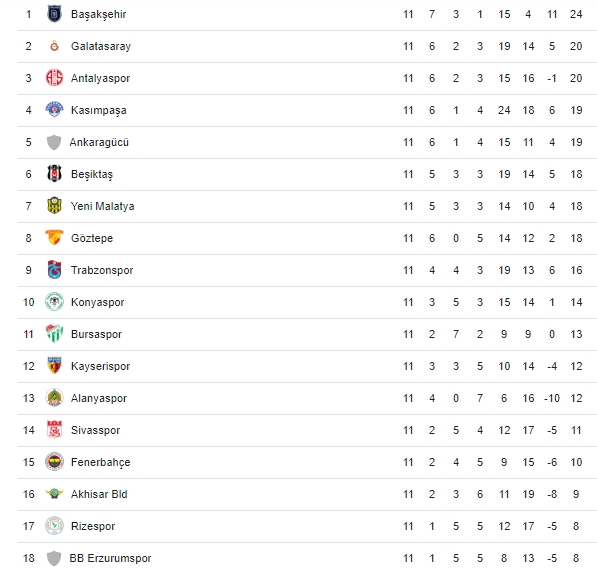597x569 pixels.
Task: Click the Galatasaray club logo
Action: (54, 46)
